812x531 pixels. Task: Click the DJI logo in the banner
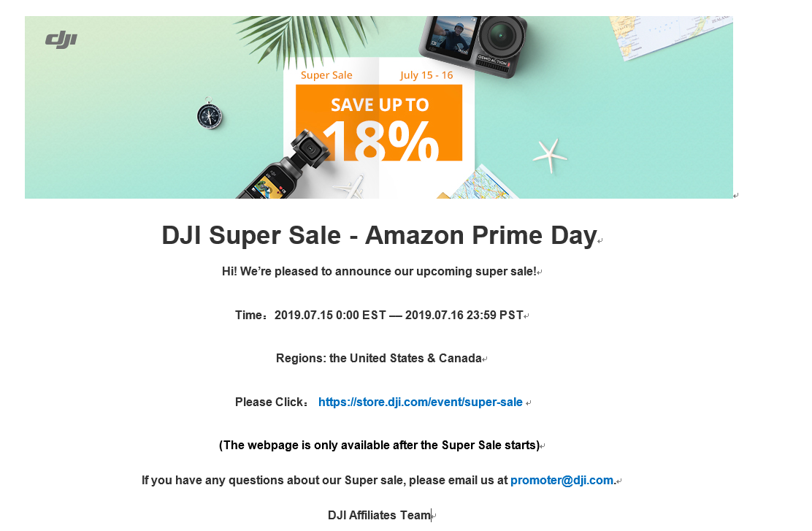click(61, 40)
